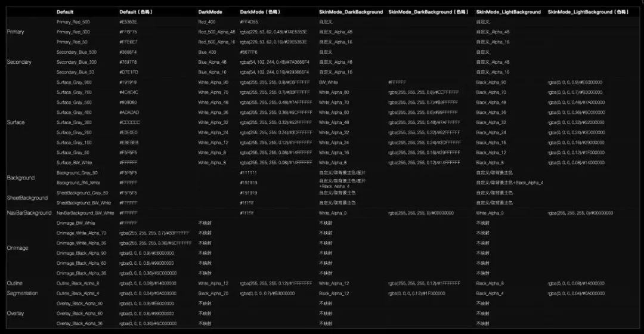
Task: Click the Outline_Black_Alpha_8 token cell
Action: coord(78,283)
